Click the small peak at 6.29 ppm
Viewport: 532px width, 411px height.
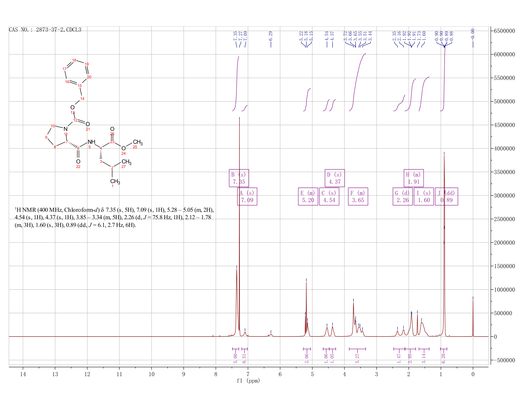(271, 335)
